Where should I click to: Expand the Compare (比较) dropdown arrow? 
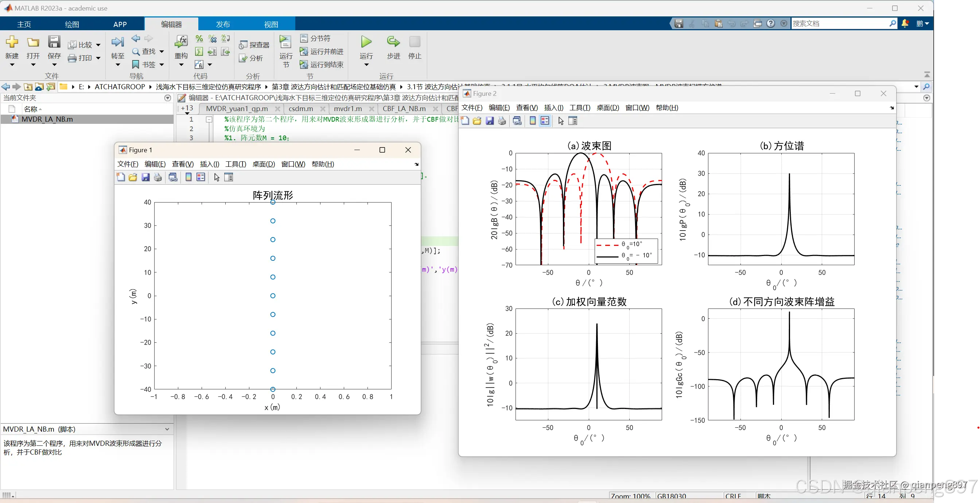click(x=98, y=45)
